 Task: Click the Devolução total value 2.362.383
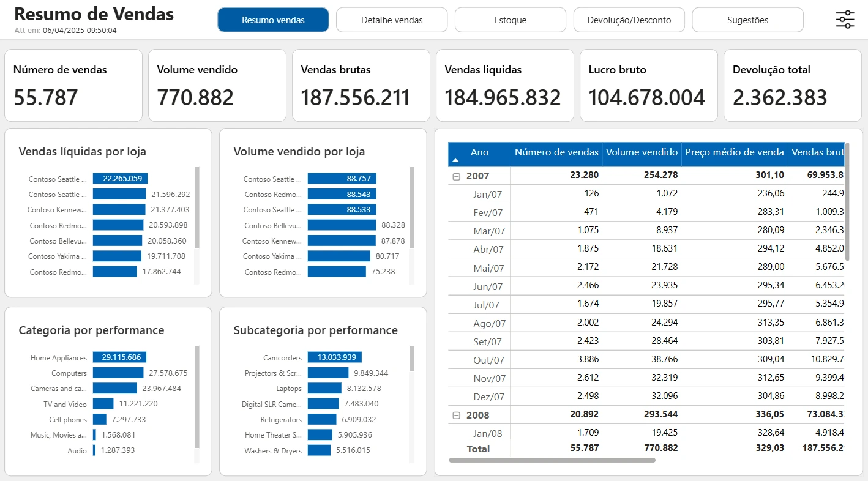(780, 98)
